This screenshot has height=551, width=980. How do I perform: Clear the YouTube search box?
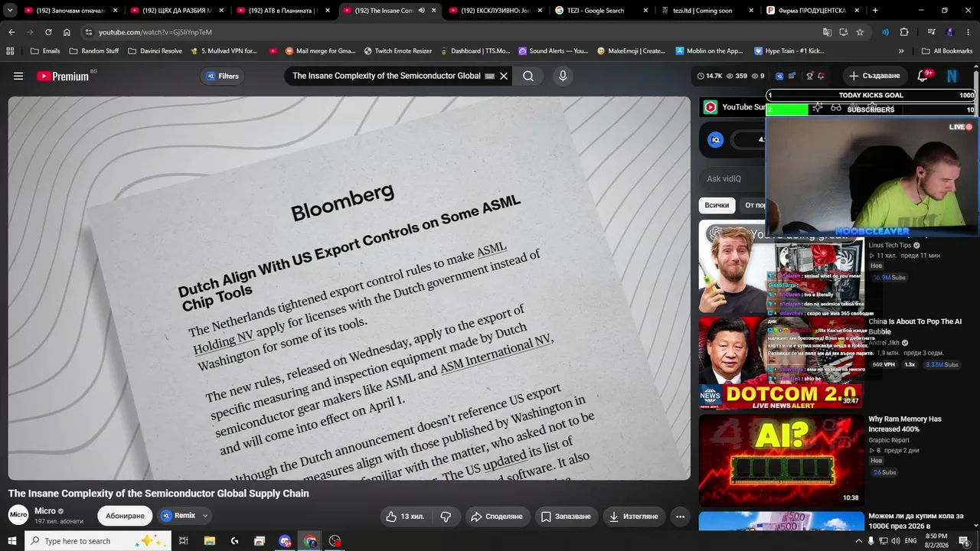click(x=504, y=76)
